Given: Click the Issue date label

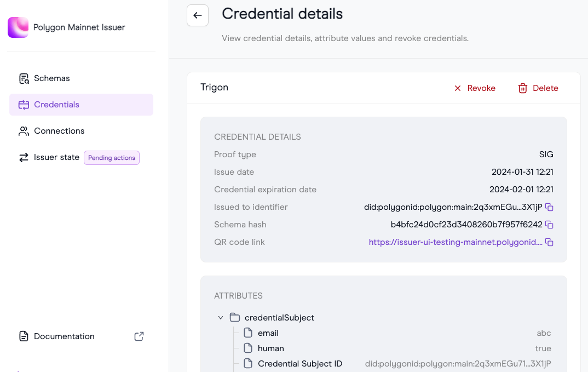Looking at the screenshot, I should pos(234,172).
